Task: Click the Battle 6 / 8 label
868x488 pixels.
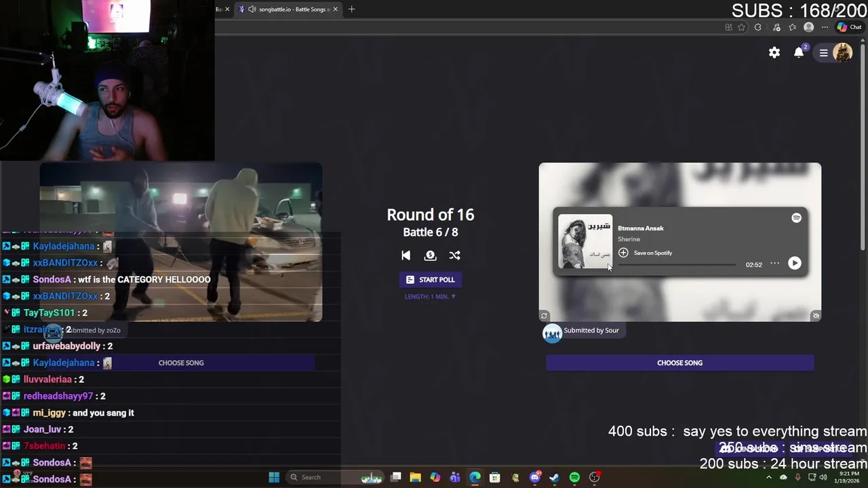Action: click(430, 232)
